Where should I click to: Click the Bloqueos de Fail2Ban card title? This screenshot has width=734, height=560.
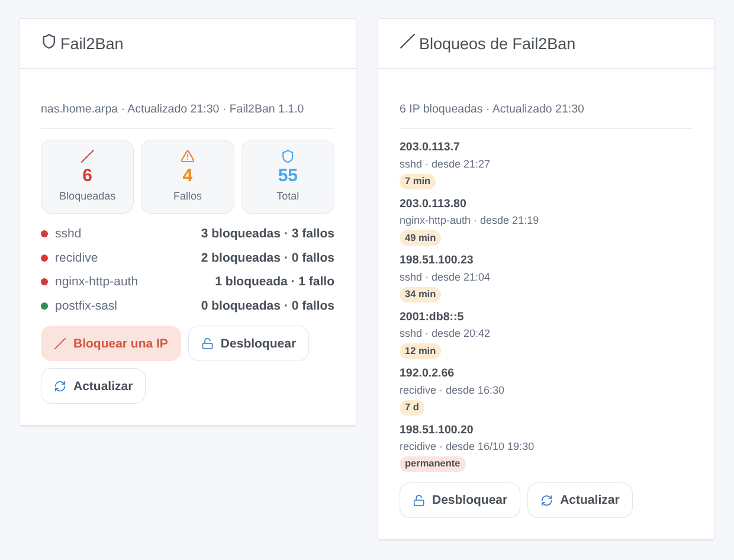click(497, 44)
